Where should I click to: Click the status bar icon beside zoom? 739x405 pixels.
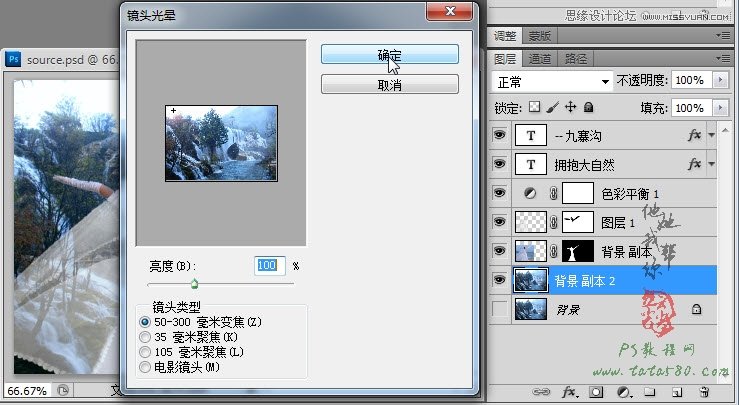pyautogui.click(x=63, y=390)
